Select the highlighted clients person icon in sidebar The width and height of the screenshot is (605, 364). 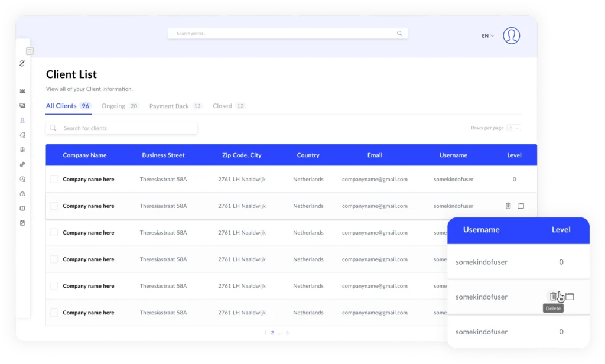point(22,120)
